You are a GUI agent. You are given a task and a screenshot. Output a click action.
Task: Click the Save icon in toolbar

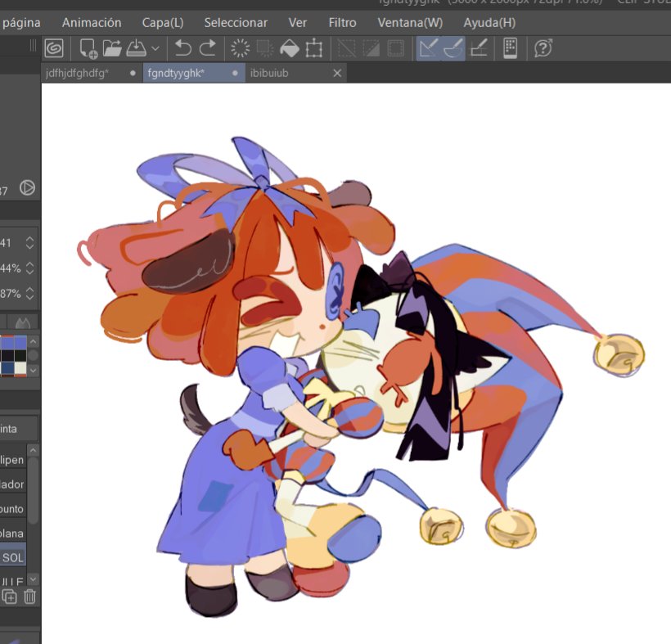click(x=136, y=48)
